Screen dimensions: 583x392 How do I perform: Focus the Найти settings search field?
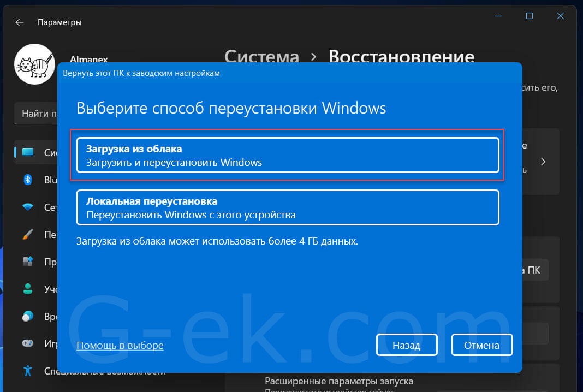pos(37,114)
